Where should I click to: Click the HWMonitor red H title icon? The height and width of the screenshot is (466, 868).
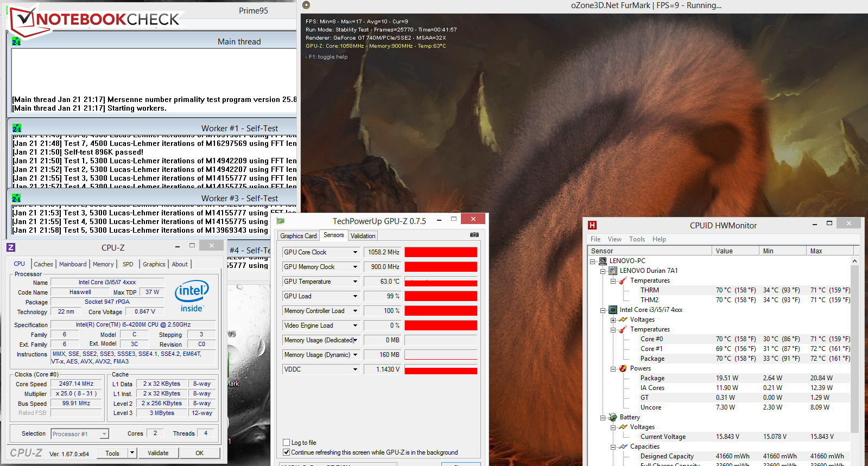592,225
